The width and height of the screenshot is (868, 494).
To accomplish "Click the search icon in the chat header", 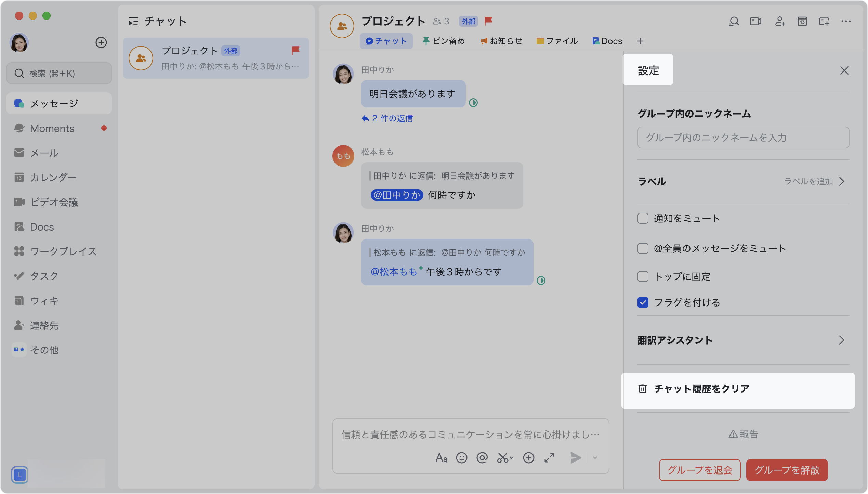I will coord(734,21).
